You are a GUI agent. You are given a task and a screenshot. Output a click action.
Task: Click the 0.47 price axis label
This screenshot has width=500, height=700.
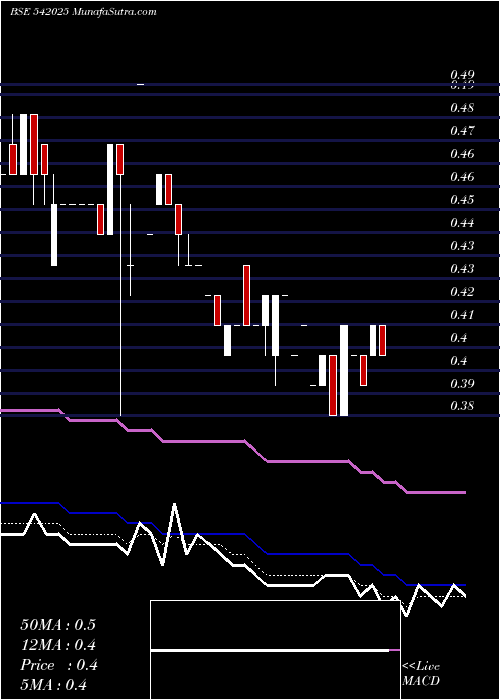click(462, 131)
